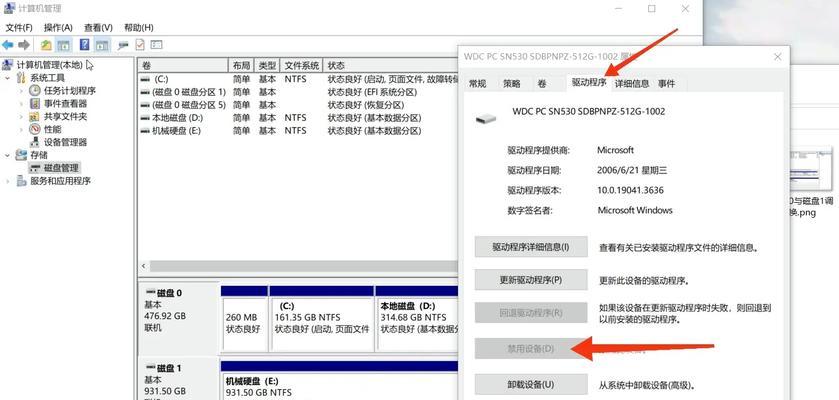Image resolution: width=839 pixels, height=400 pixels.
Task: Click the Up one level folder icon
Action: coord(47,45)
